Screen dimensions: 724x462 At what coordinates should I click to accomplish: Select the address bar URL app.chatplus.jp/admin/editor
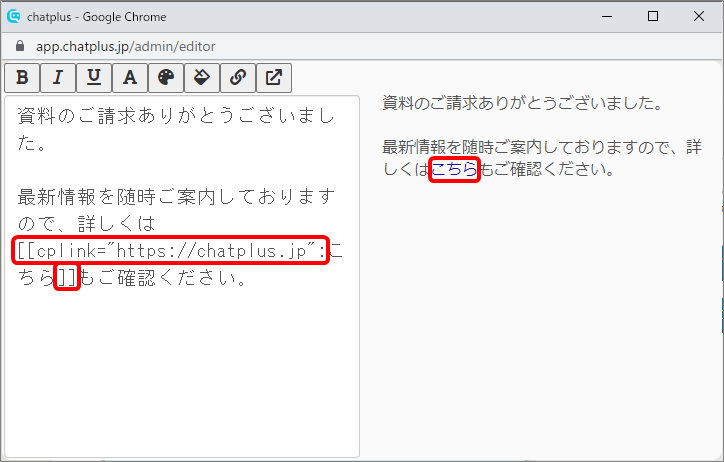[126, 47]
